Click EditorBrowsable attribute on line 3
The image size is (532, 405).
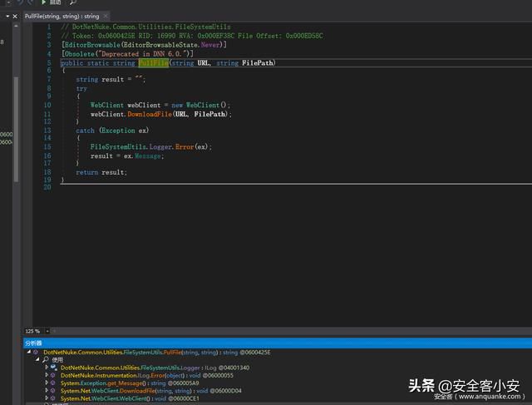click(92, 45)
